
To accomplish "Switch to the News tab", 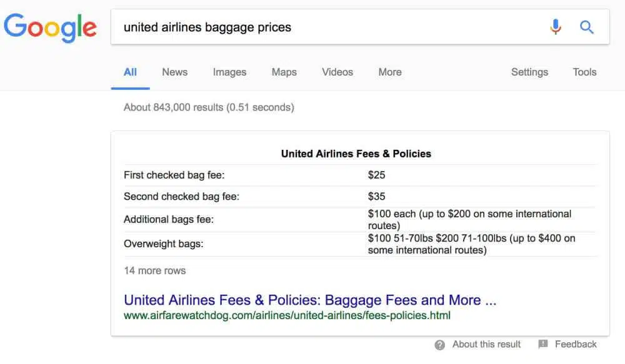I will (x=174, y=72).
